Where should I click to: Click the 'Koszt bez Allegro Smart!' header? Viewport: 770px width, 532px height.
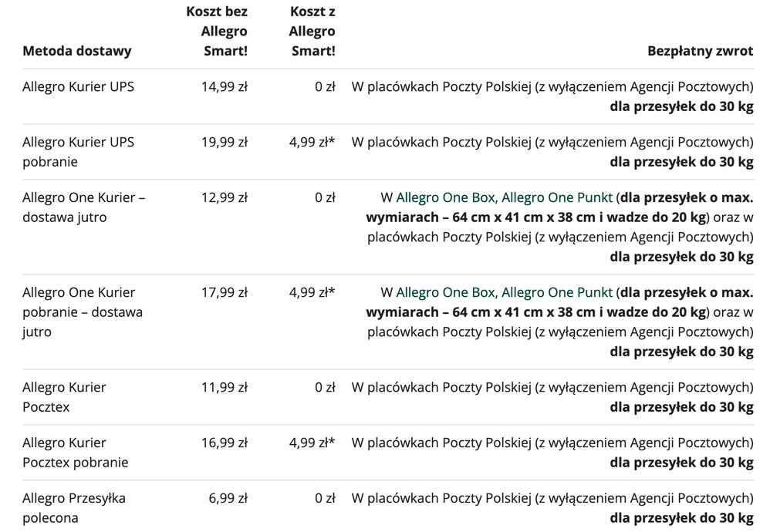point(217,31)
